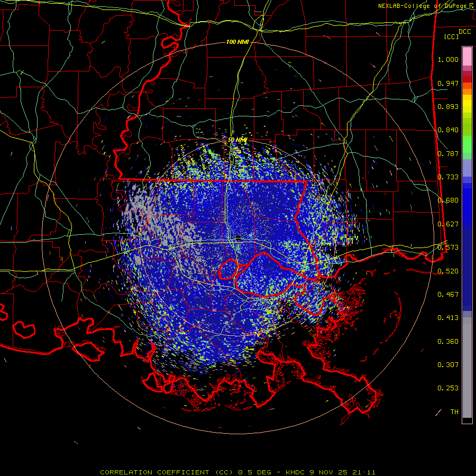Click the 0.947 legend value

click(x=448, y=83)
